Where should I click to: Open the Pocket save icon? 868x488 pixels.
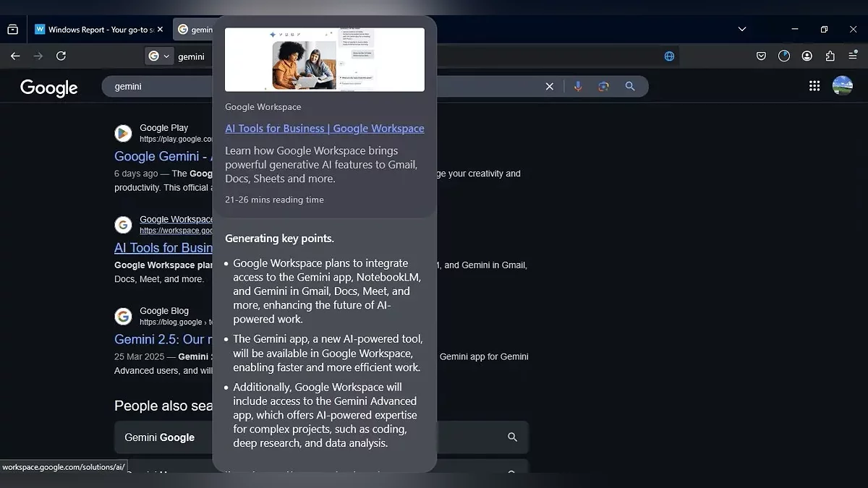tap(761, 56)
